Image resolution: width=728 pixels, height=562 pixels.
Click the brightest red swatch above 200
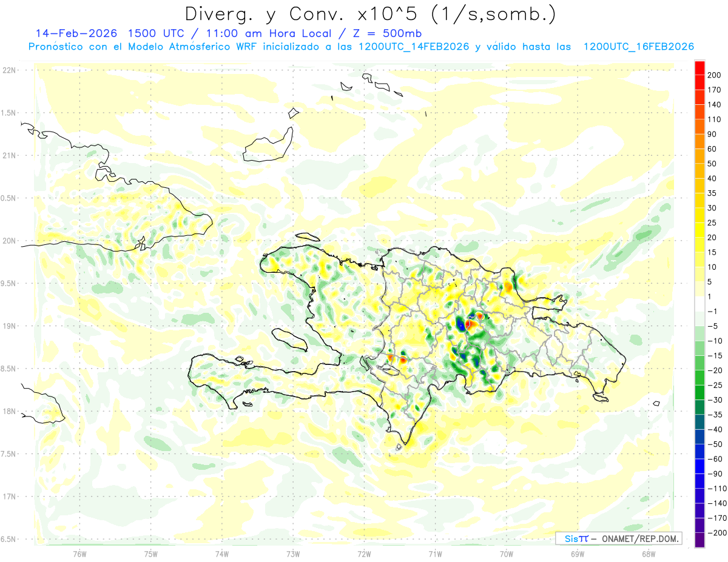(x=699, y=67)
